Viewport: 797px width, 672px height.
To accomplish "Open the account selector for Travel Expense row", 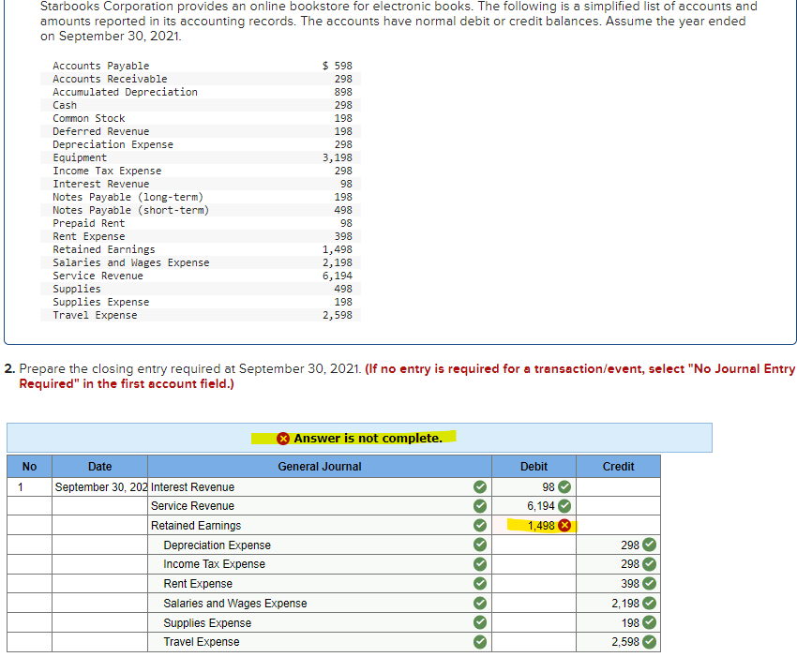I will coord(309,642).
